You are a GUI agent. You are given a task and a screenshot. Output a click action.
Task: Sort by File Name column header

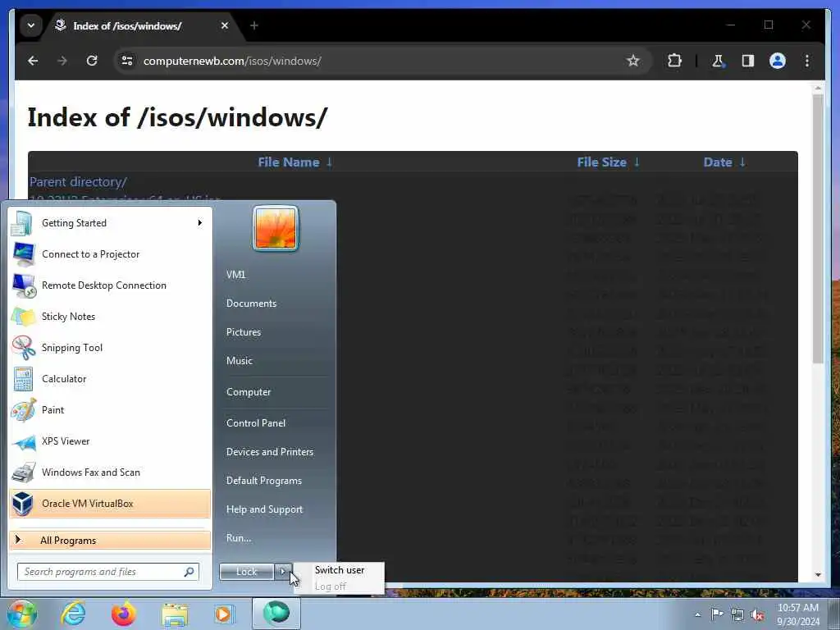tap(294, 162)
